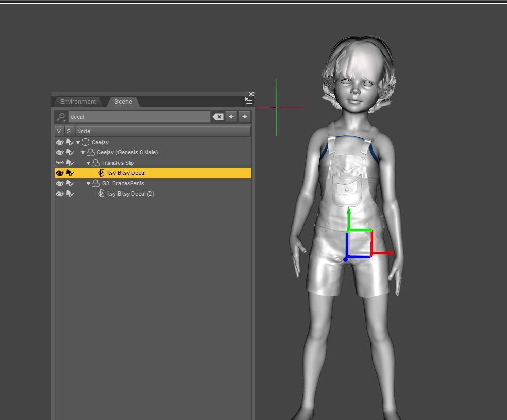Click inside the decal search field
Screen dimensions: 507x420
(x=139, y=116)
